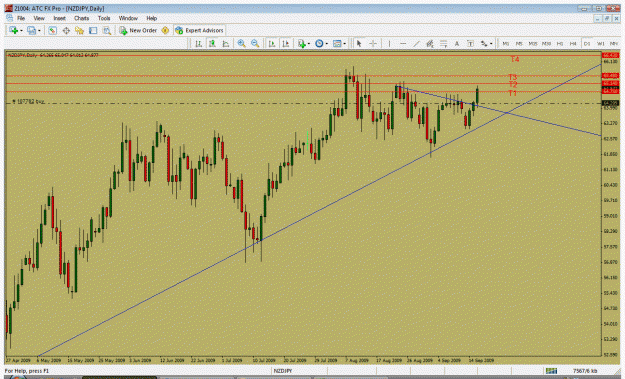Image resolution: width=625 pixels, height=379 pixels.
Task: Switch to D1 timeframe
Action: (x=587, y=43)
